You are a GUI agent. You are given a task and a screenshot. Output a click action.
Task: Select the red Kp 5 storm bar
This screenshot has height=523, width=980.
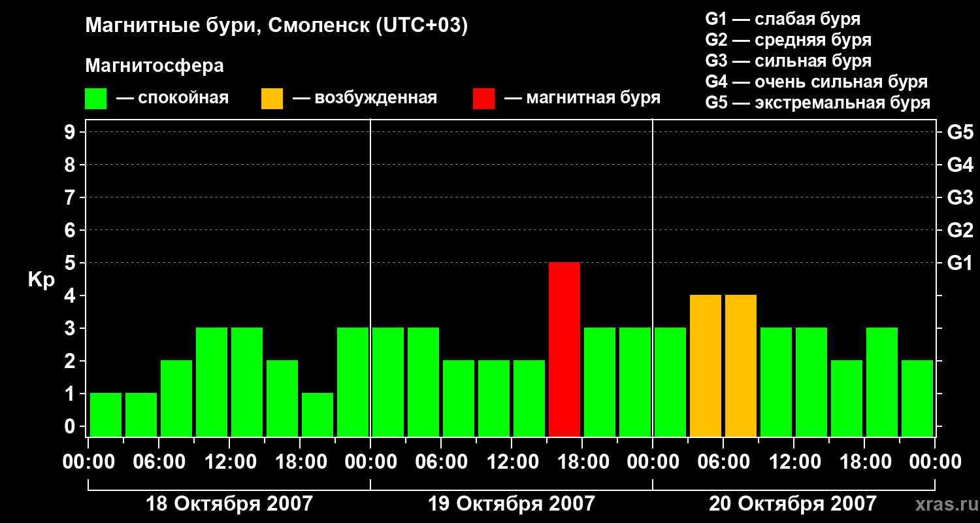tap(564, 349)
